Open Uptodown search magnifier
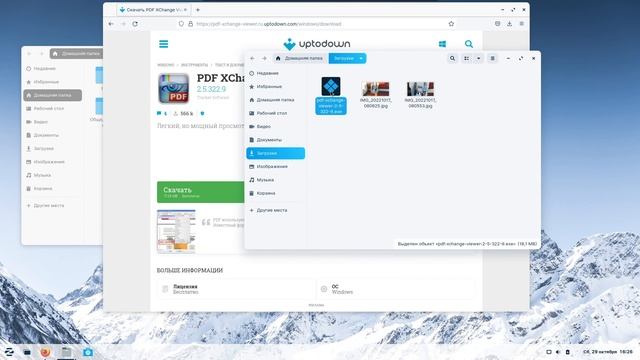 (x=469, y=44)
